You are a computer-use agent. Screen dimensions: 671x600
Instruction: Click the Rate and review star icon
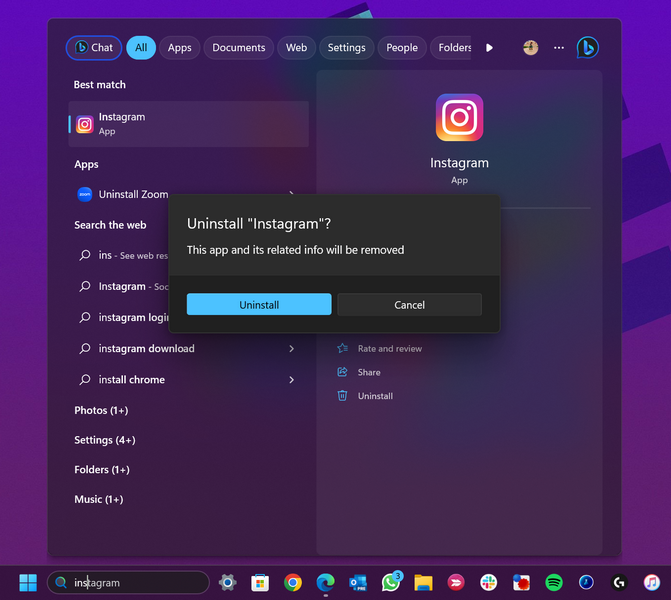(x=342, y=349)
